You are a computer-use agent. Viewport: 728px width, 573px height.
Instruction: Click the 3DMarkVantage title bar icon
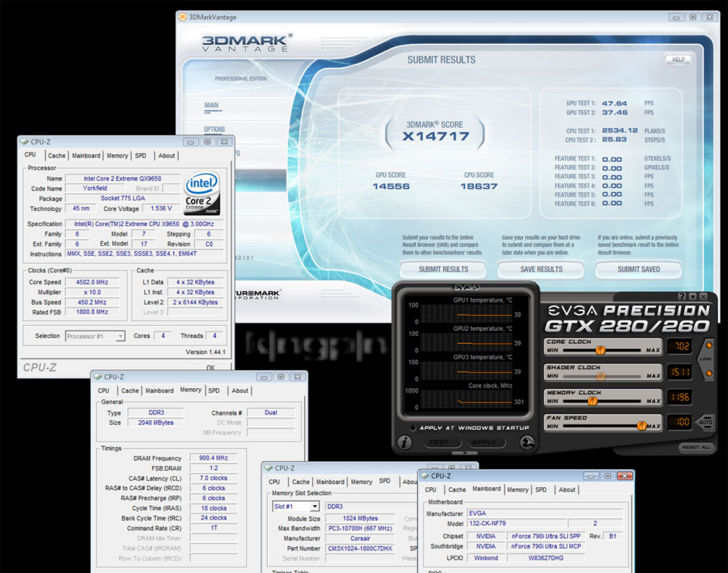pyautogui.click(x=182, y=17)
